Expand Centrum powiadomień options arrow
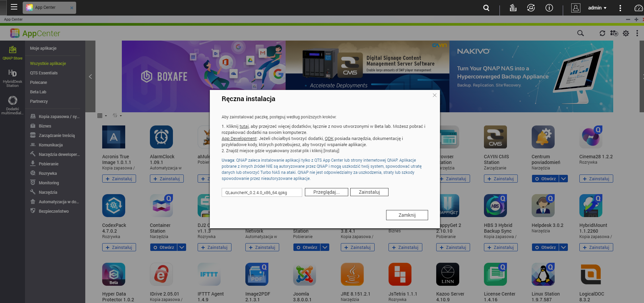The height and width of the screenshot is (303, 644). pyautogui.click(x=563, y=179)
